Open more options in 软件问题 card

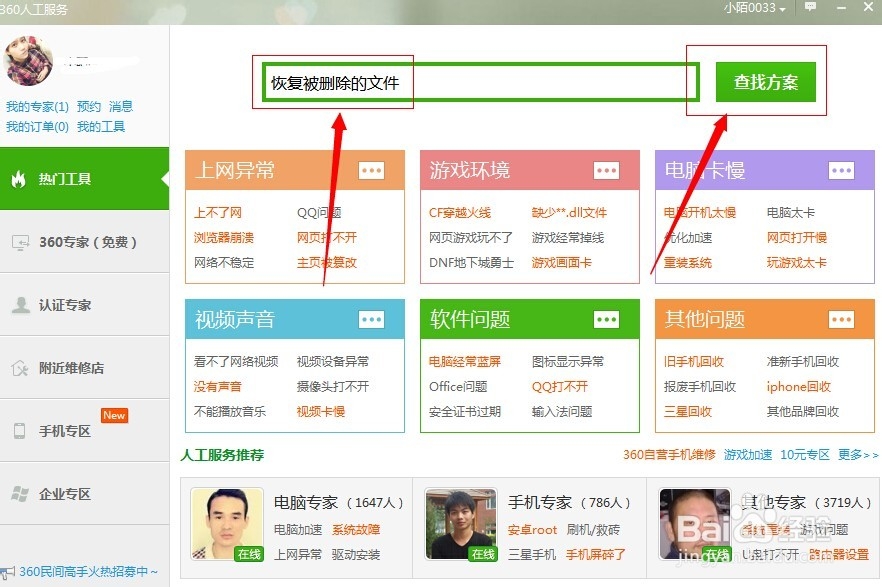pyautogui.click(x=606, y=319)
